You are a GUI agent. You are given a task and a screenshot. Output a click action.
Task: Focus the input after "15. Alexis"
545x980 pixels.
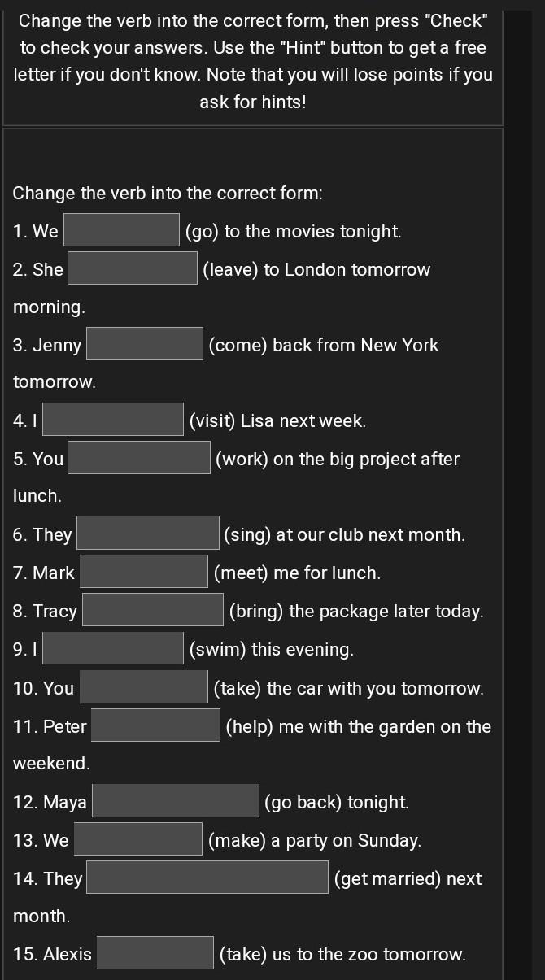[x=155, y=953]
